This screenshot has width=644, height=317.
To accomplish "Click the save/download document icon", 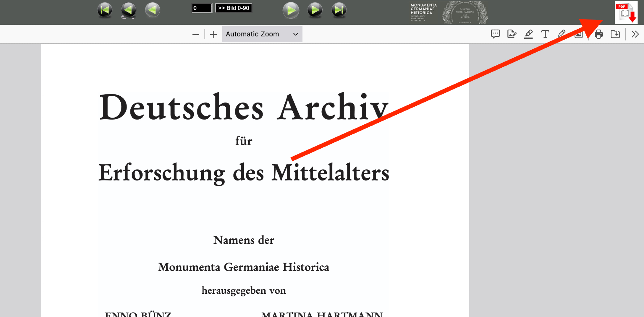I will 615,34.
